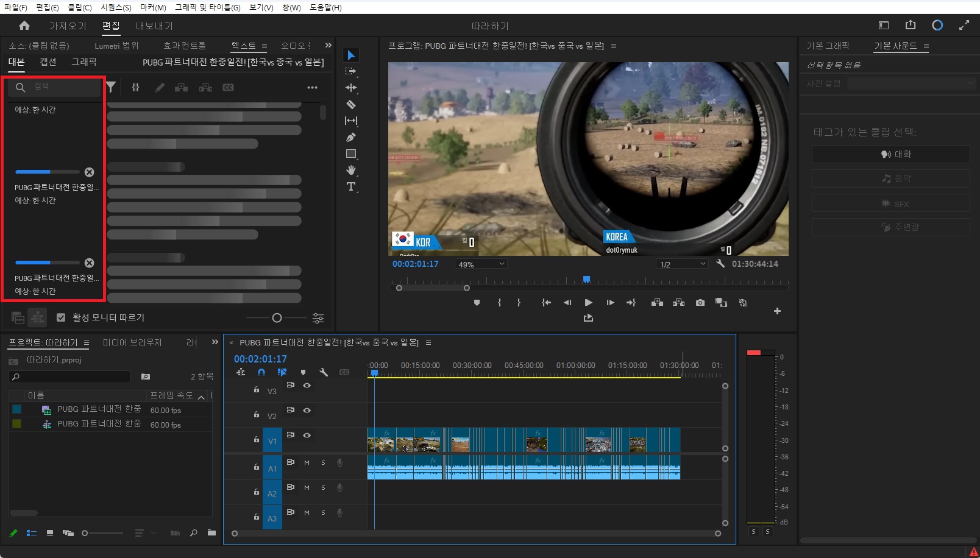Open the 1/2 playback resolution dropdown
This screenshot has height=558, width=980.
682,264
